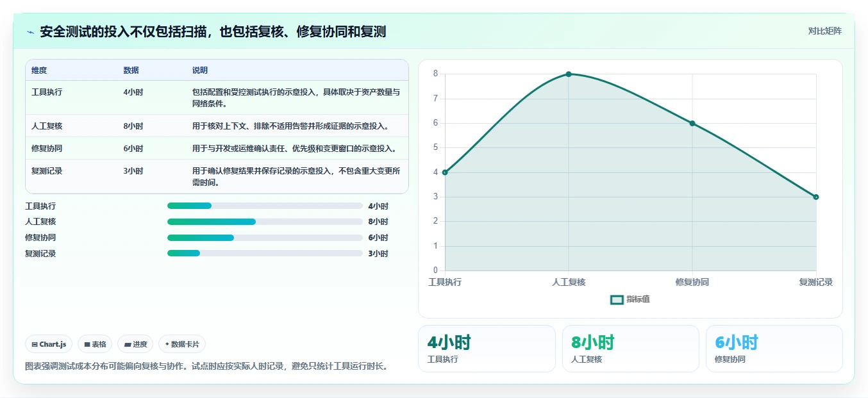This screenshot has width=868, height=398.
Task: Click the 3小时 value after progress bar
Action: click(x=378, y=254)
